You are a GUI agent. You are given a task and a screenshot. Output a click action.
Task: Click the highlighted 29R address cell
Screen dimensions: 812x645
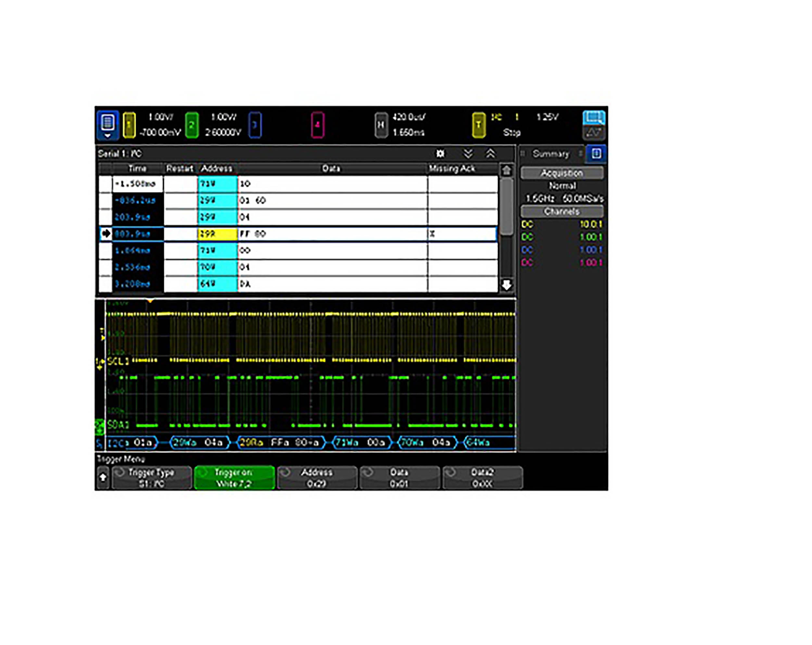pyautogui.click(x=217, y=234)
